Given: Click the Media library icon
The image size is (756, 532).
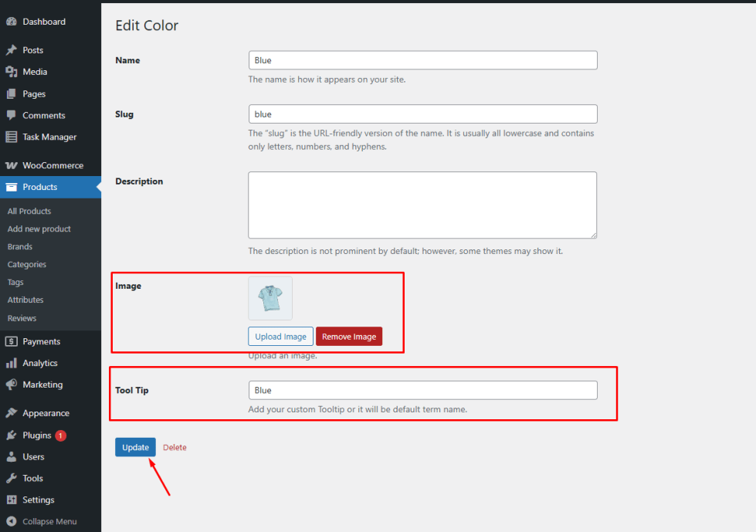Looking at the screenshot, I should coord(12,72).
